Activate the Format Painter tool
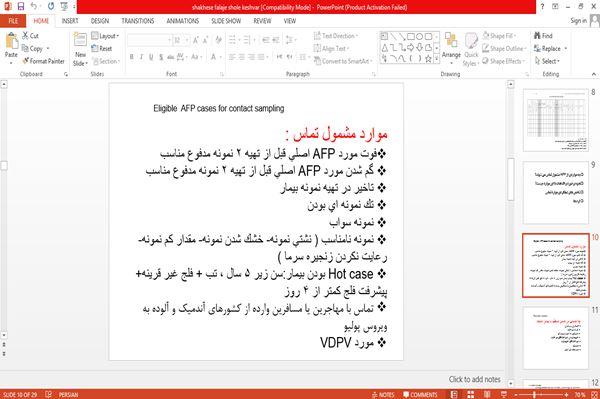 tap(43, 61)
